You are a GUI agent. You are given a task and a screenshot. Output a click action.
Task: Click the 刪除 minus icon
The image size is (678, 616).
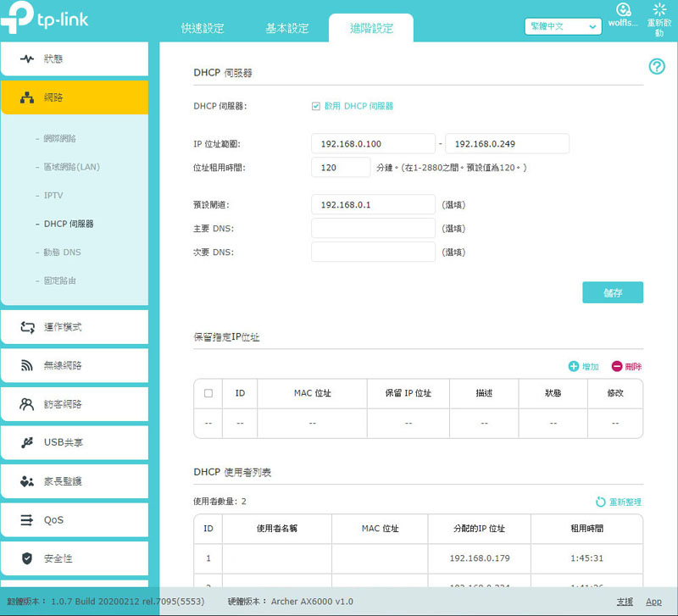pos(617,367)
